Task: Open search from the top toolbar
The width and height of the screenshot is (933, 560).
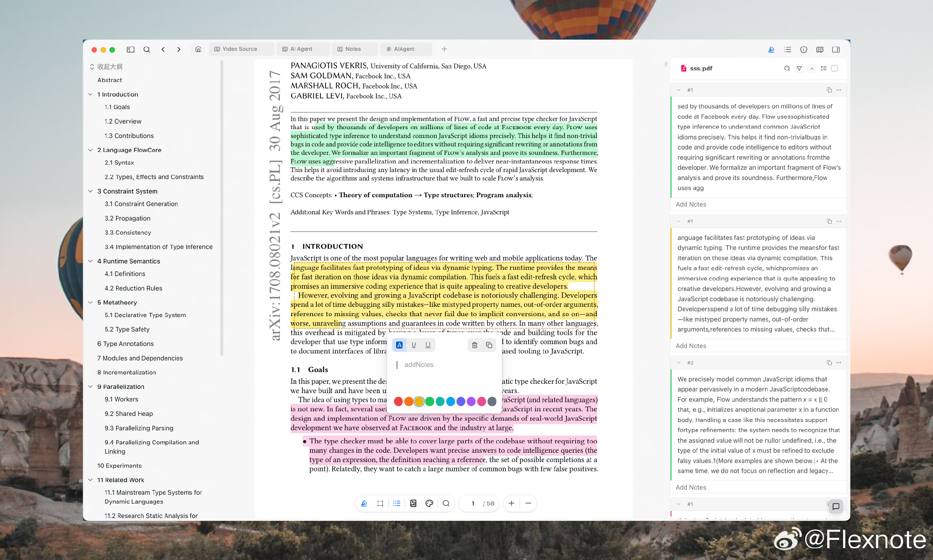Action: [x=146, y=49]
